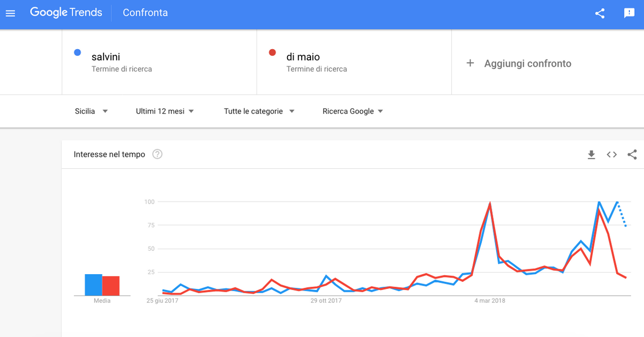This screenshot has height=337, width=644.
Task: Open the Ultimi 12 mesi time dropdown
Action: [x=165, y=111]
